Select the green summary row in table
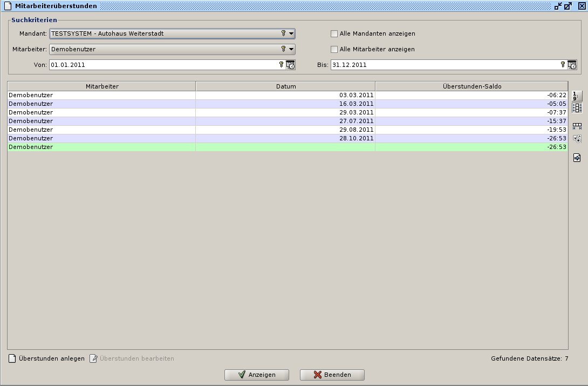Image resolution: width=588 pixels, height=386 pixels. coord(285,147)
